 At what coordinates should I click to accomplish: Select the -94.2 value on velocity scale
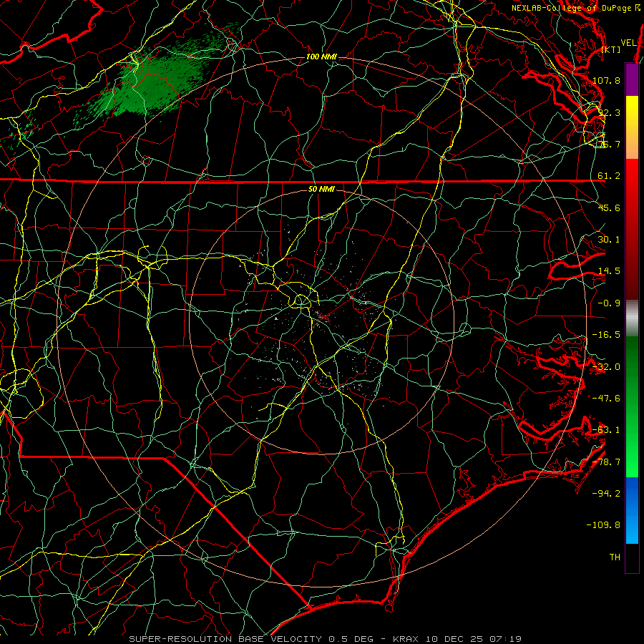coord(606,493)
